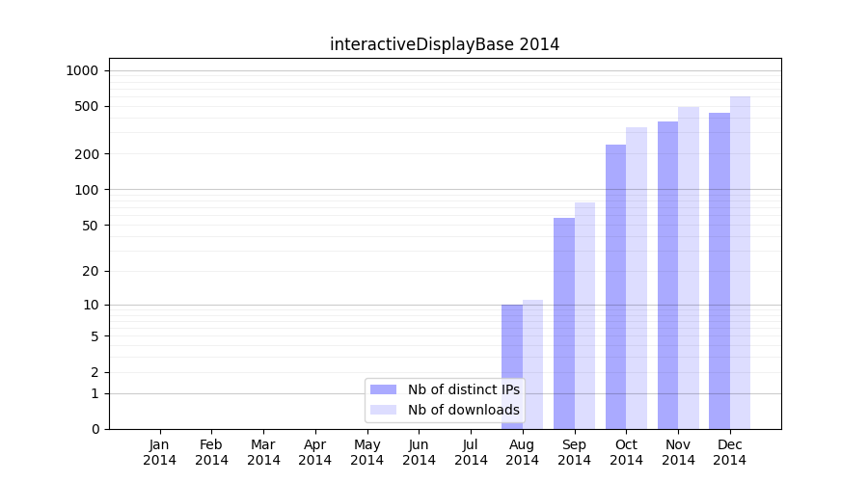Click the chart title 'interactiveDisplayBase 2014'
Image resolution: width=868 pixels, height=482 pixels.
click(x=445, y=44)
